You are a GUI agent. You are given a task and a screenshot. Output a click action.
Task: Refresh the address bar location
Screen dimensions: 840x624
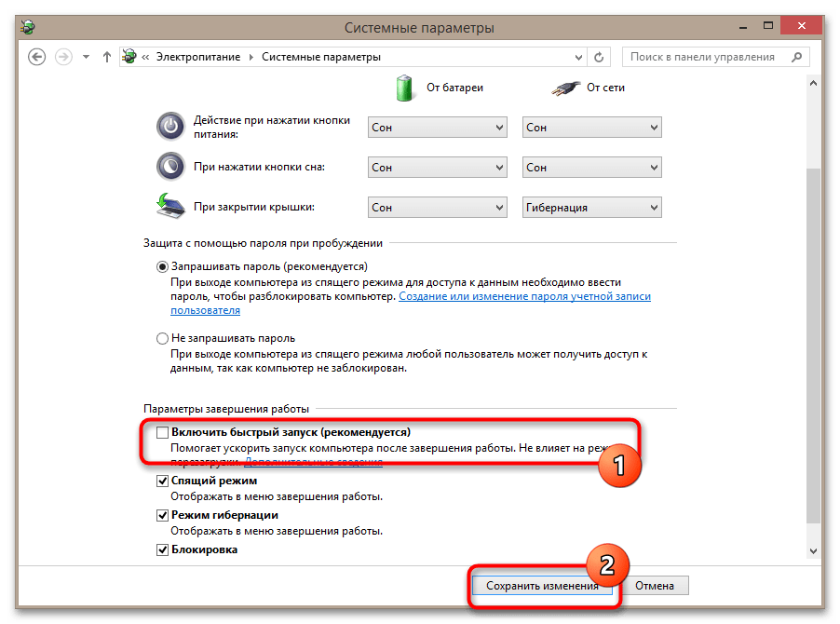click(x=599, y=57)
